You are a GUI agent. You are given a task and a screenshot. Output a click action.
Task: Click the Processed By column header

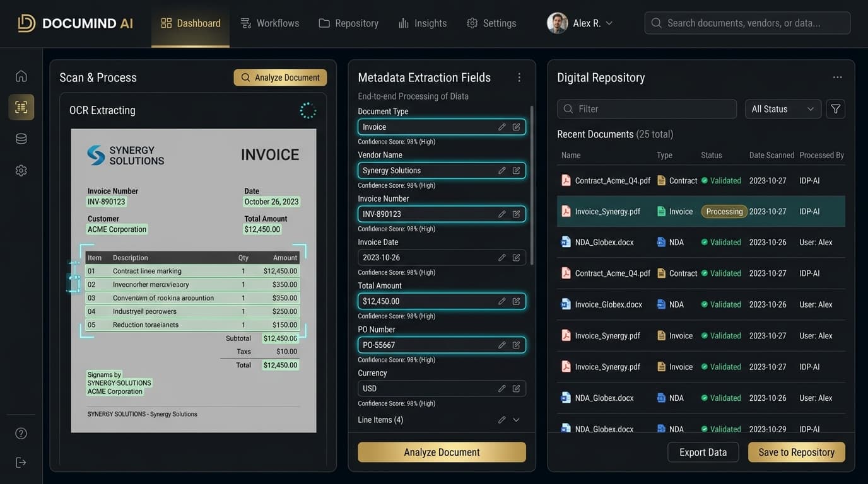coord(821,155)
